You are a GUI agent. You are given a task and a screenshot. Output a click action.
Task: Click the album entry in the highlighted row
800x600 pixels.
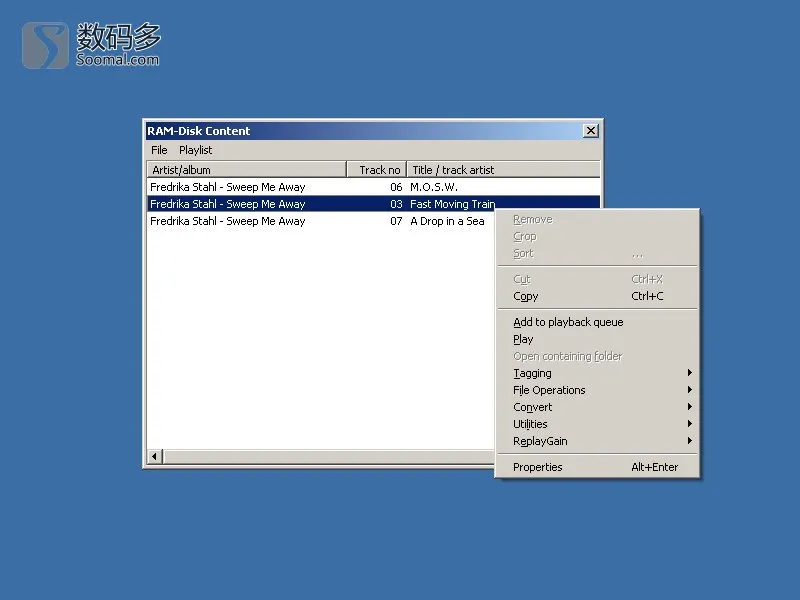[228, 204]
